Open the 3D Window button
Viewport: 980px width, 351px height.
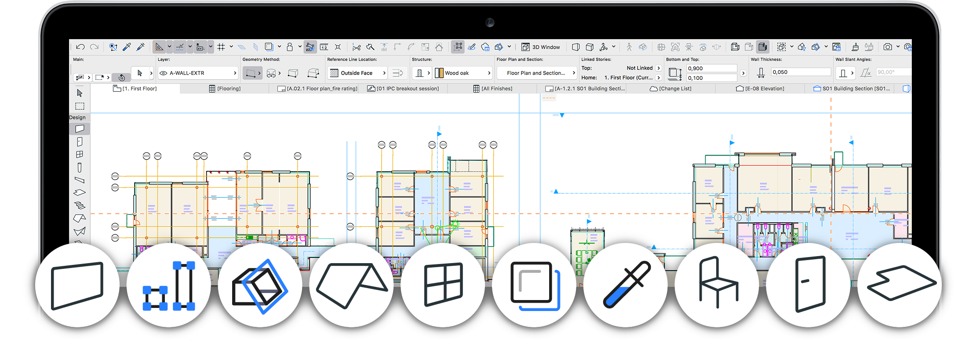click(x=541, y=47)
